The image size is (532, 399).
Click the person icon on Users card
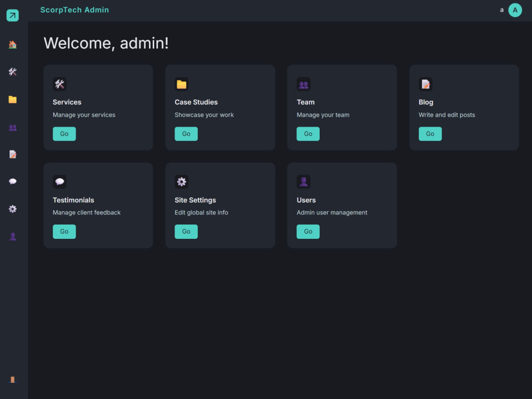304,182
